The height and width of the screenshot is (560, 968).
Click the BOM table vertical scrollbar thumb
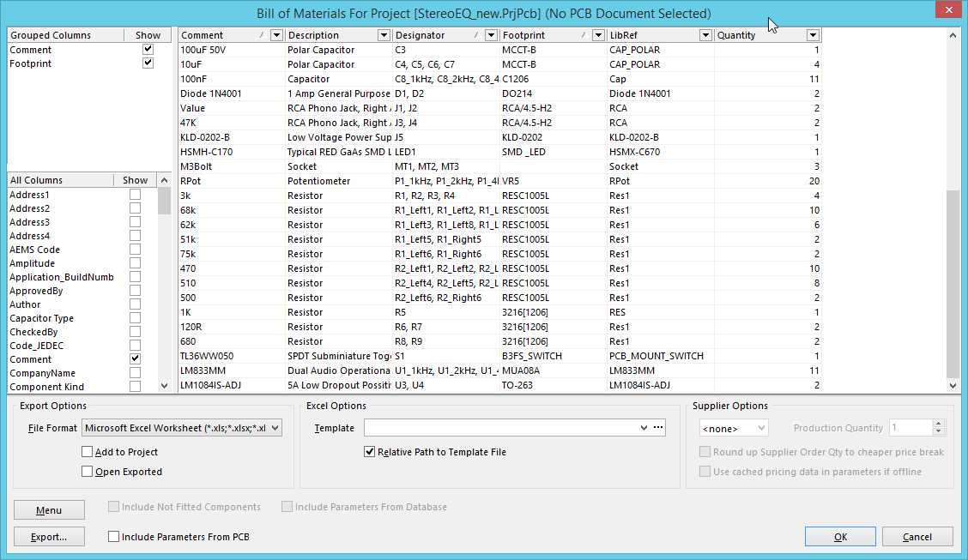coord(953,284)
